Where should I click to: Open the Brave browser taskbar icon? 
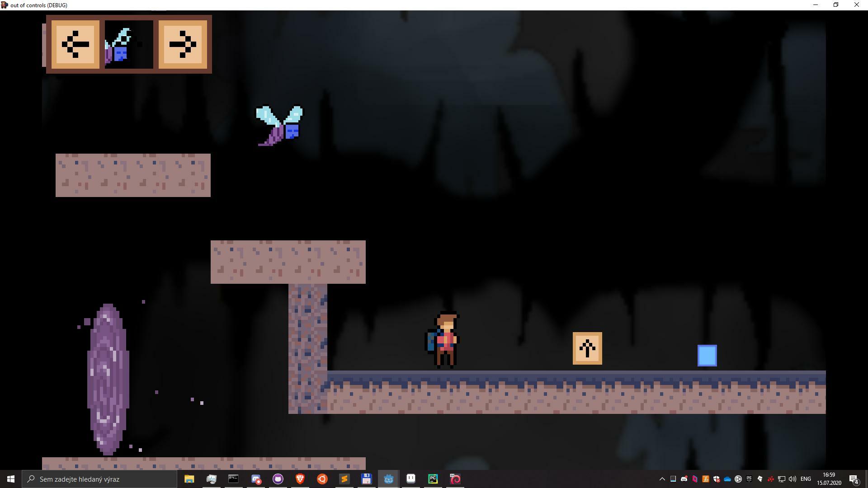(300, 479)
